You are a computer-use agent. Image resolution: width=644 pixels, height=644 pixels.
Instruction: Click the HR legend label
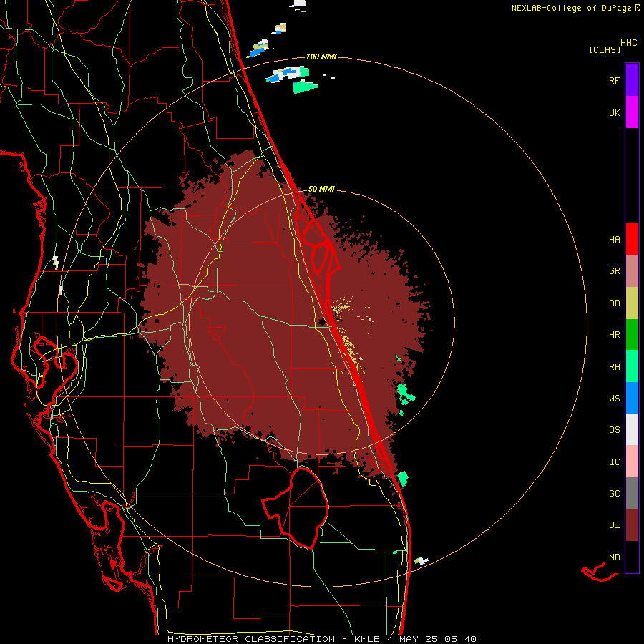(x=614, y=335)
